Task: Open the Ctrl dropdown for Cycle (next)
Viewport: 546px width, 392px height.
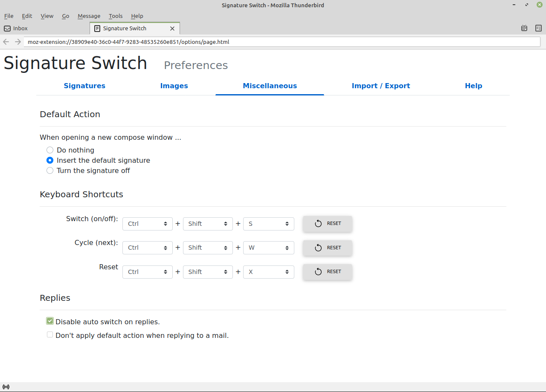Action: click(148, 248)
